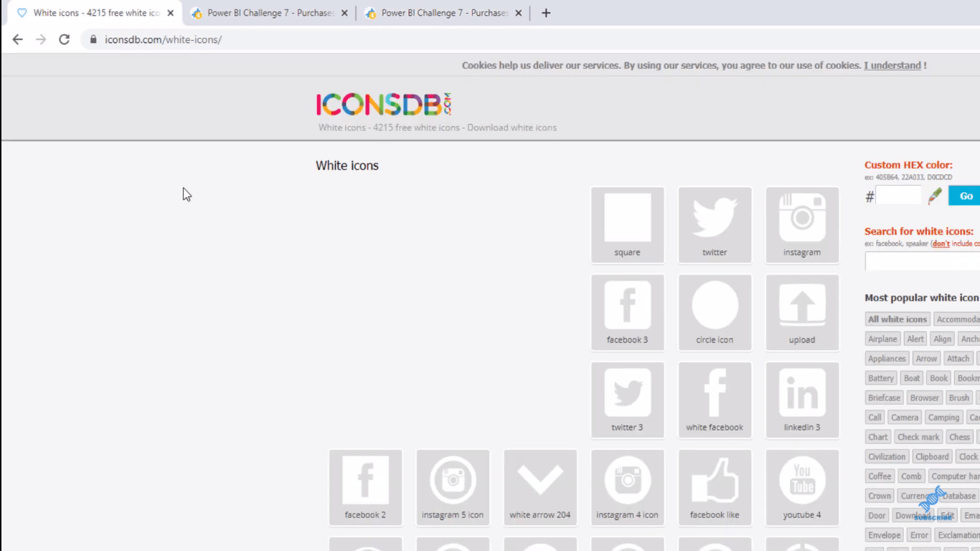
Task: Reload the current page
Action: coord(64,39)
